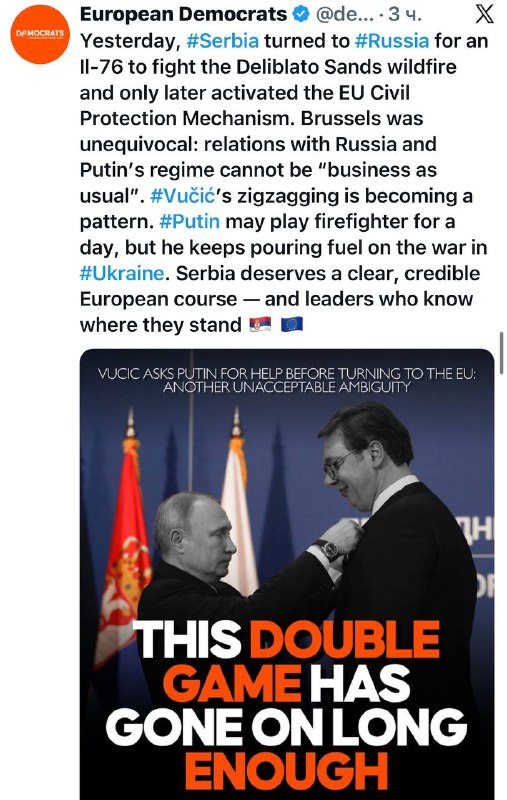Screen dimensions: 507x800
Task: Open the #Putin hashtag
Action: click(x=189, y=222)
